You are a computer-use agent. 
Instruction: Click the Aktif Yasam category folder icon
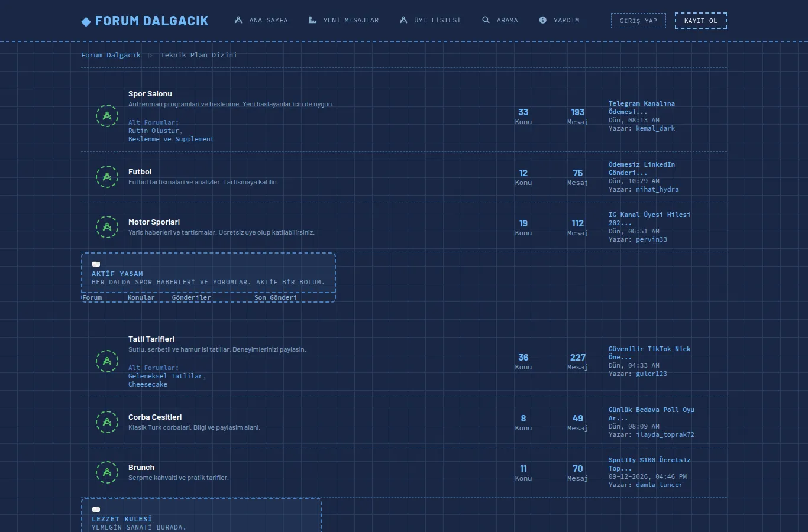[x=96, y=264]
